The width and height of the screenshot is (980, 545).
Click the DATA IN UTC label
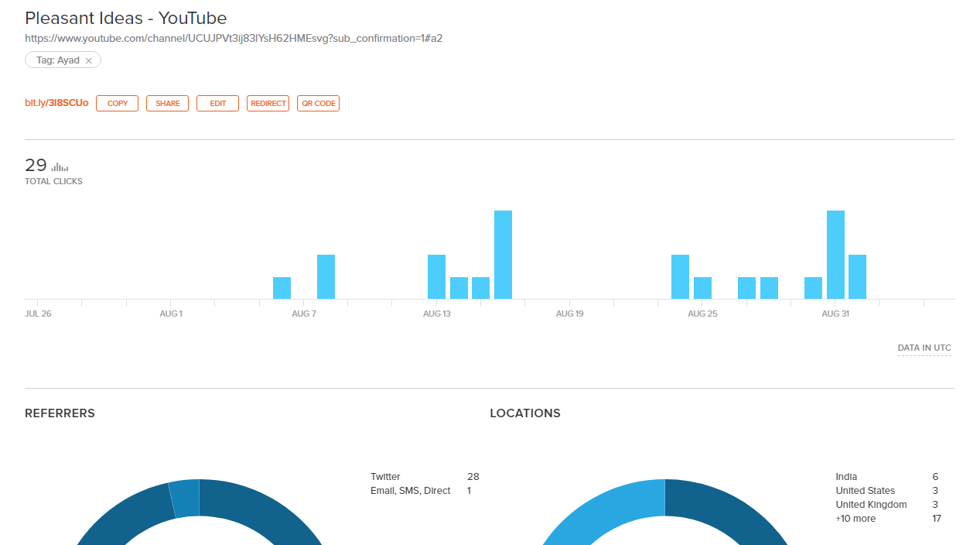(x=924, y=348)
